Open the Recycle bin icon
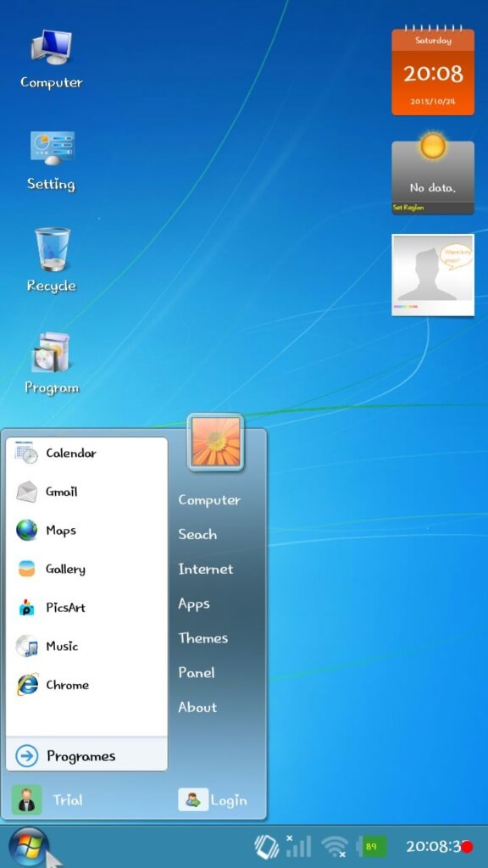This screenshot has height=868, width=488. tap(53, 249)
